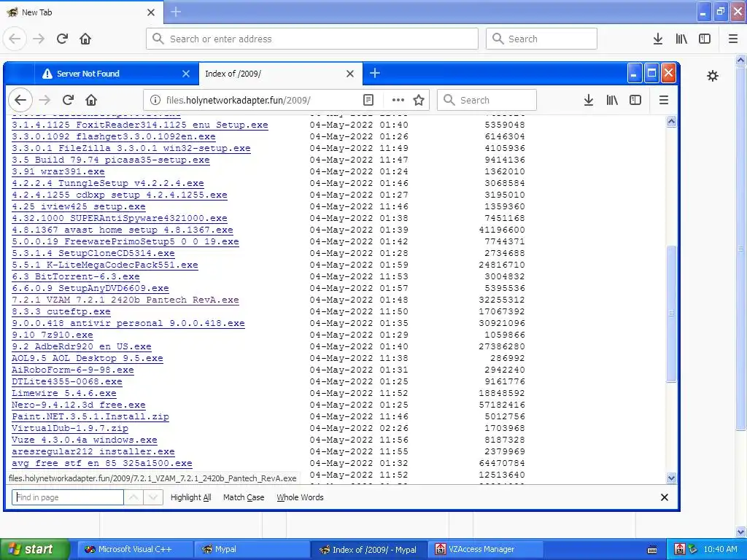Toggle sidebar in outer browser toolbar
Screen dimensions: 747x560
(705, 39)
